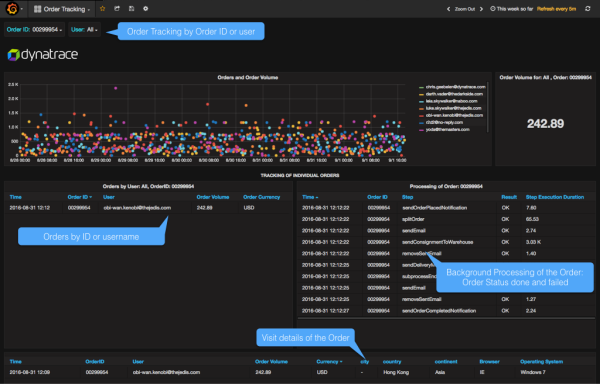Screen dimensions: 600x384
Task: Shift time range forward with right arrow
Action: point(481,9)
